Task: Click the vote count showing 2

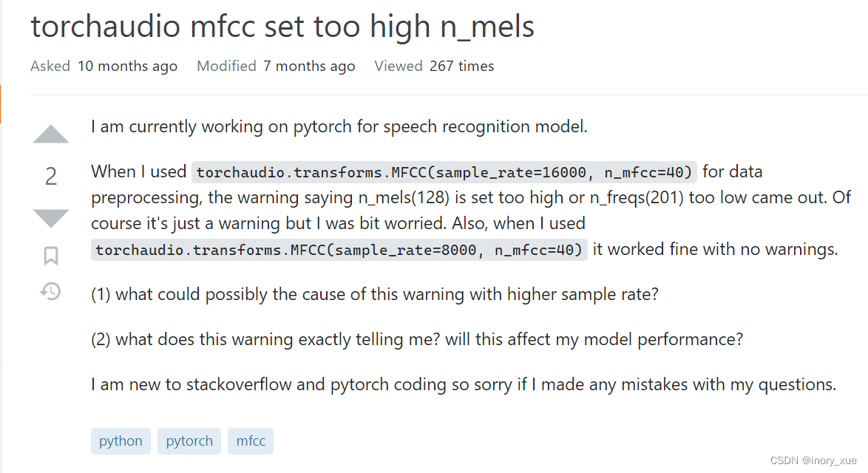Action: pyautogui.click(x=50, y=177)
